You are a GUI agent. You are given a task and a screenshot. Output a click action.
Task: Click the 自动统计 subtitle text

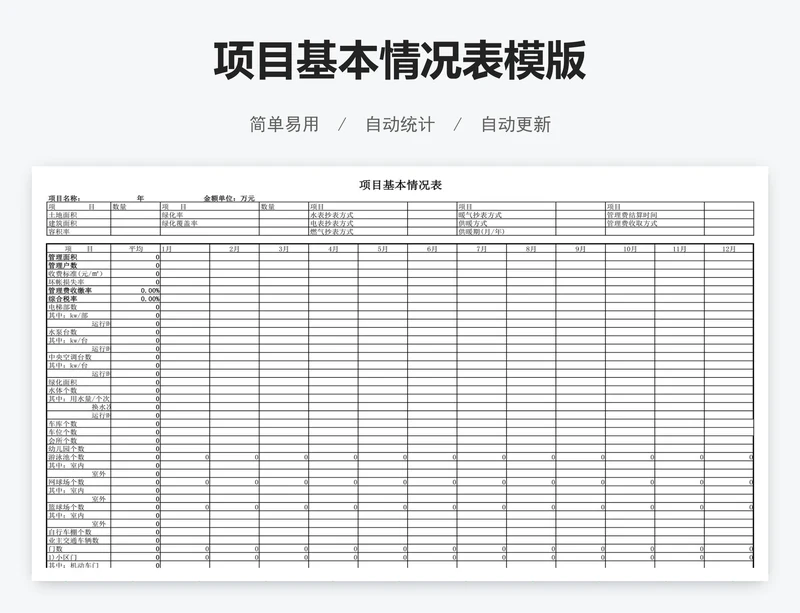[400, 124]
